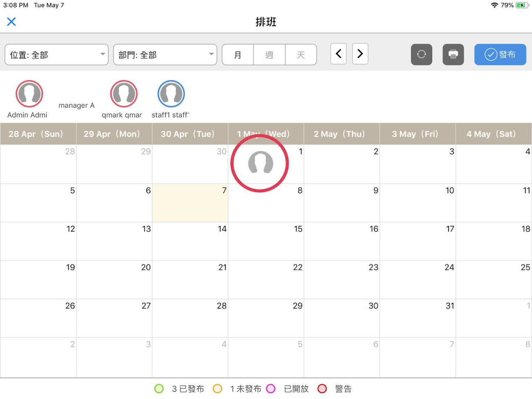Open the 位置: 全部 dropdown
The height and width of the screenshot is (399, 532).
pyautogui.click(x=56, y=55)
